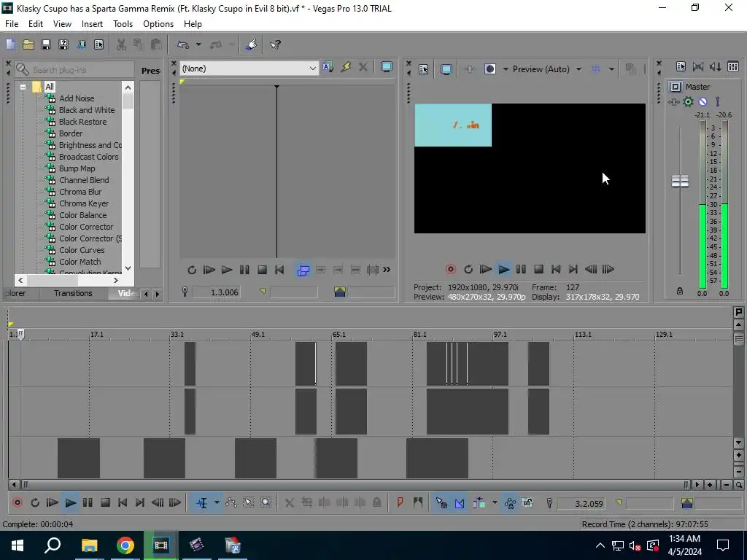The width and height of the screenshot is (747, 560).
Task: Open the Tools menu
Action: 123,24
